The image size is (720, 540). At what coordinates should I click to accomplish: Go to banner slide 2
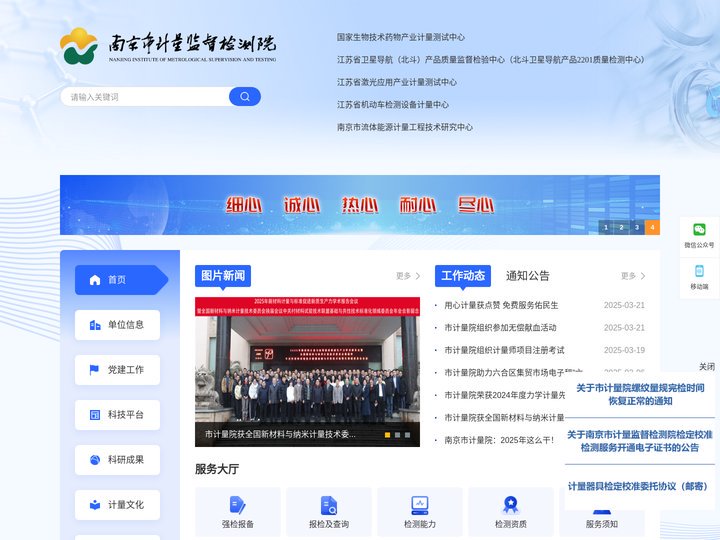(x=621, y=227)
